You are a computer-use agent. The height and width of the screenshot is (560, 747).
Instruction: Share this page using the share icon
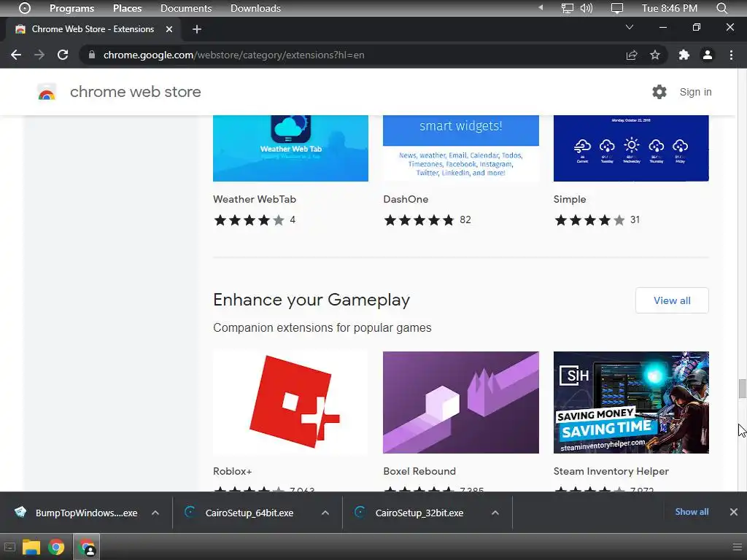coord(632,55)
